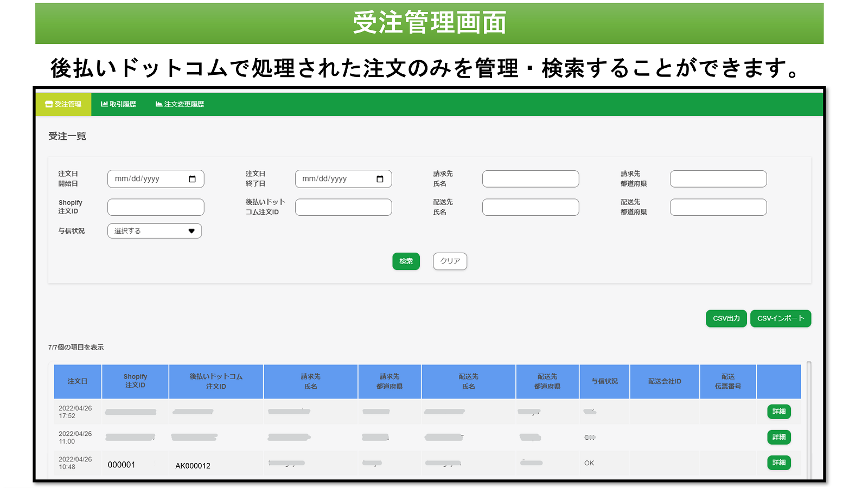
Task: Click the green 検索 button
Action: click(x=406, y=261)
